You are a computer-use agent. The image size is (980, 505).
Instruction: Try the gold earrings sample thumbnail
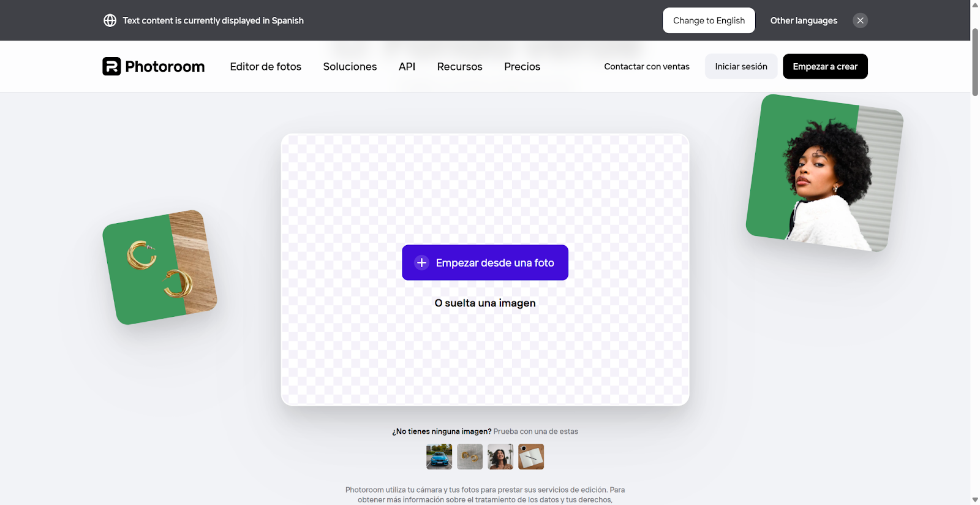pyautogui.click(x=470, y=457)
